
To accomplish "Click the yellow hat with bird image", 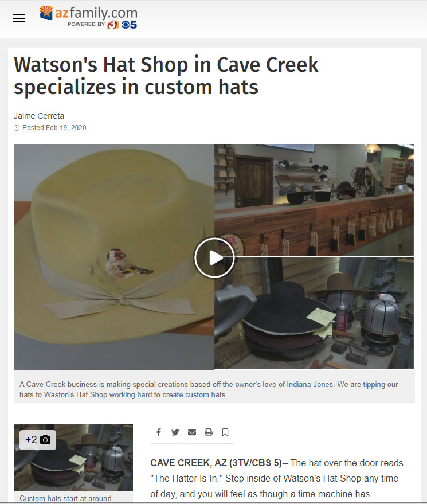I will (x=114, y=257).
